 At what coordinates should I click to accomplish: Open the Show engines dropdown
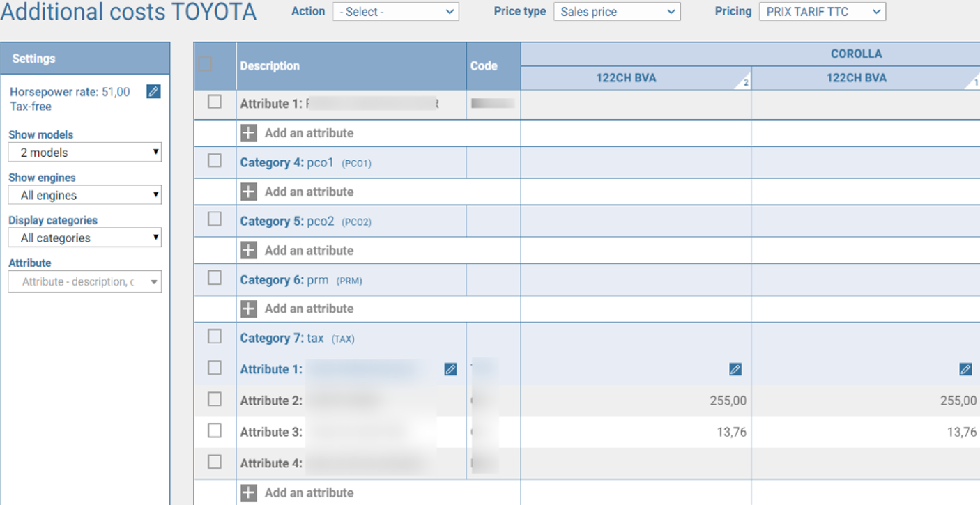(85, 196)
